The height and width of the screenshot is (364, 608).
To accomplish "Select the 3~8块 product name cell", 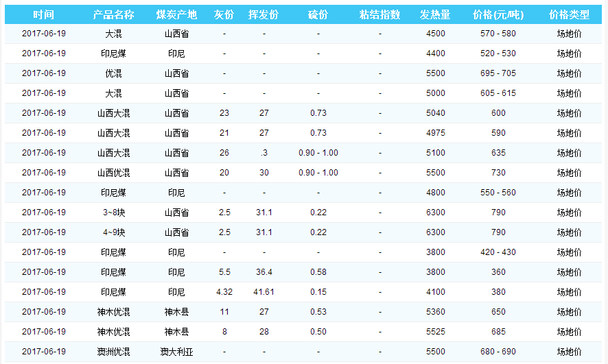I will coord(113,213).
